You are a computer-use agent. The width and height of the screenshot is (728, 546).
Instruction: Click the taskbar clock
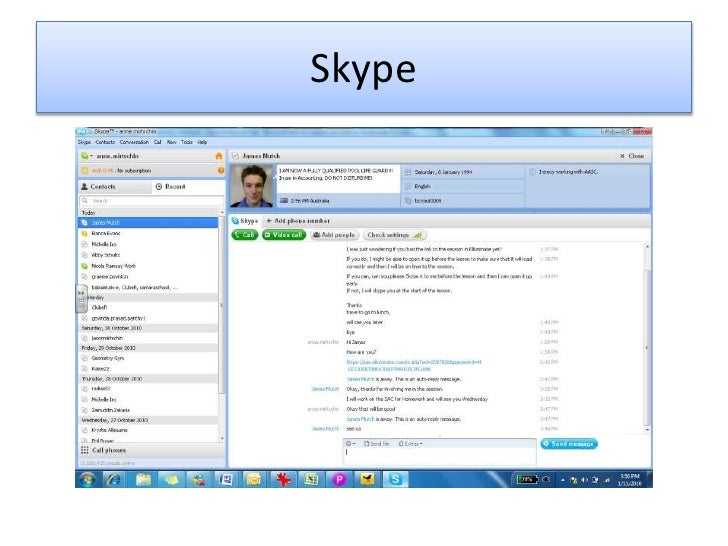[630, 480]
